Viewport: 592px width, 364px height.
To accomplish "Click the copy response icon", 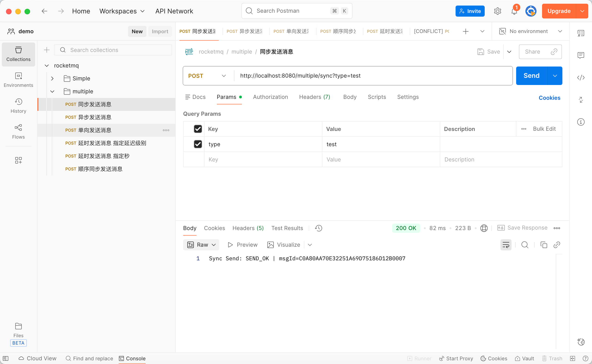I will pyautogui.click(x=543, y=245).
